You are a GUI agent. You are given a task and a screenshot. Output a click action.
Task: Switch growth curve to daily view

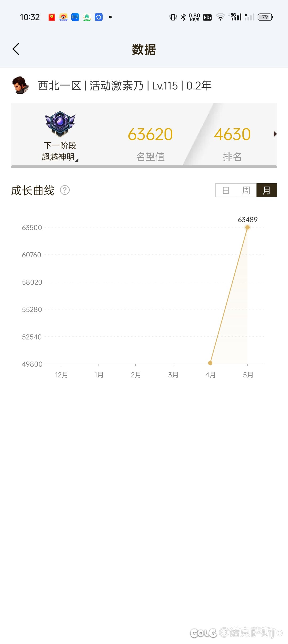[226, 190]
